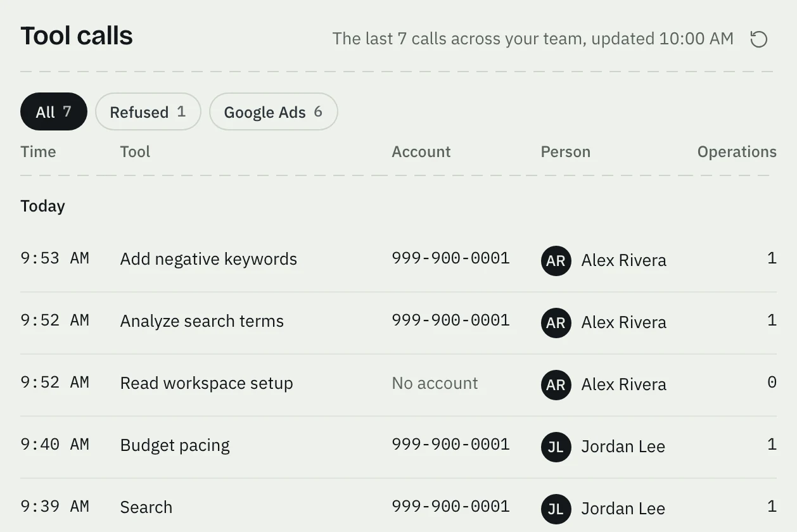Screen dimensions: 797x532
Task: Open the Budget pacing call
Action: pos(398,446)
